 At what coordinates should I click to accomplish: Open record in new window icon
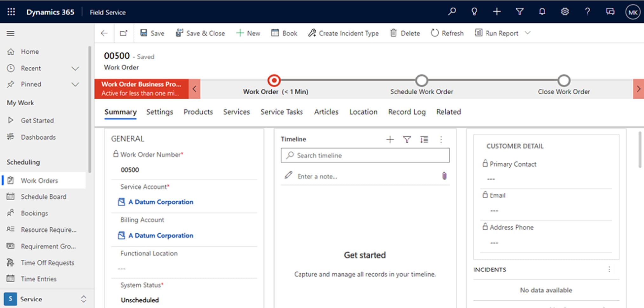tap(124, 33)
